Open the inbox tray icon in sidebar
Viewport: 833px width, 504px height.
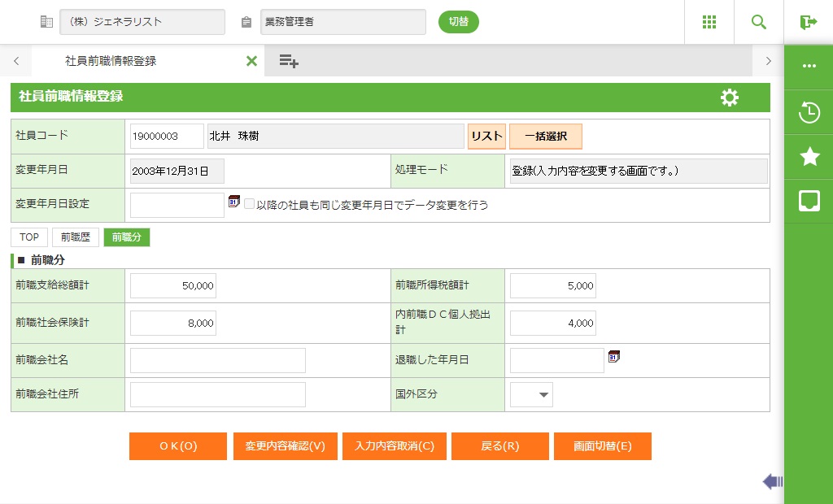809,201
